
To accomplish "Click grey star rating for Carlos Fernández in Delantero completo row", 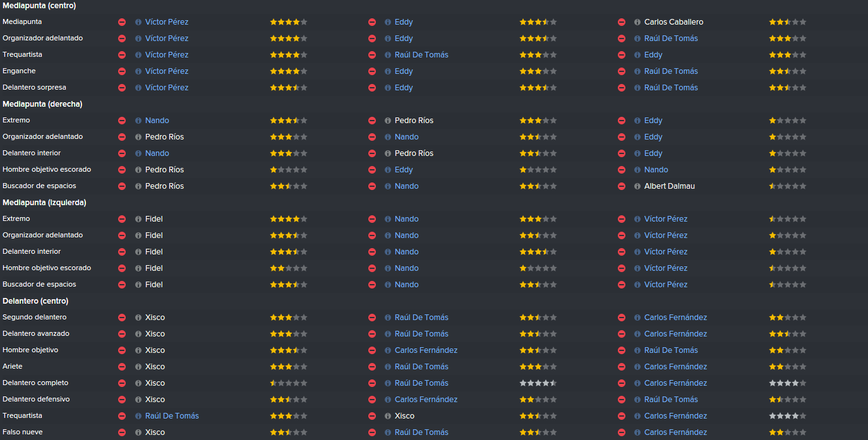I will pos(788,383).
